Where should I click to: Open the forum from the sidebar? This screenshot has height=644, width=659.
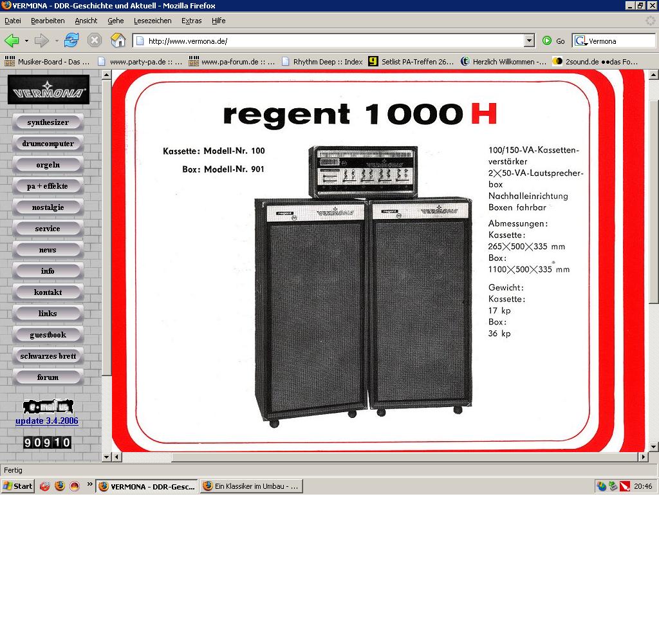coord(48,377)
